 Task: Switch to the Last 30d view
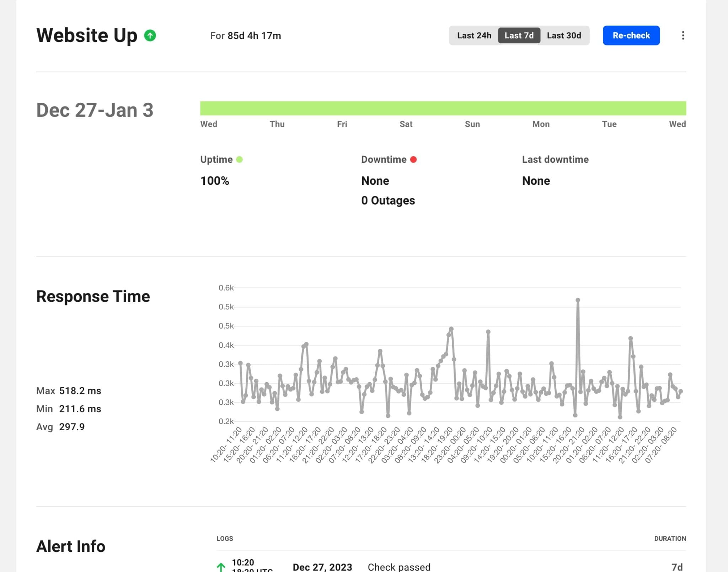(x=564, y=35)
